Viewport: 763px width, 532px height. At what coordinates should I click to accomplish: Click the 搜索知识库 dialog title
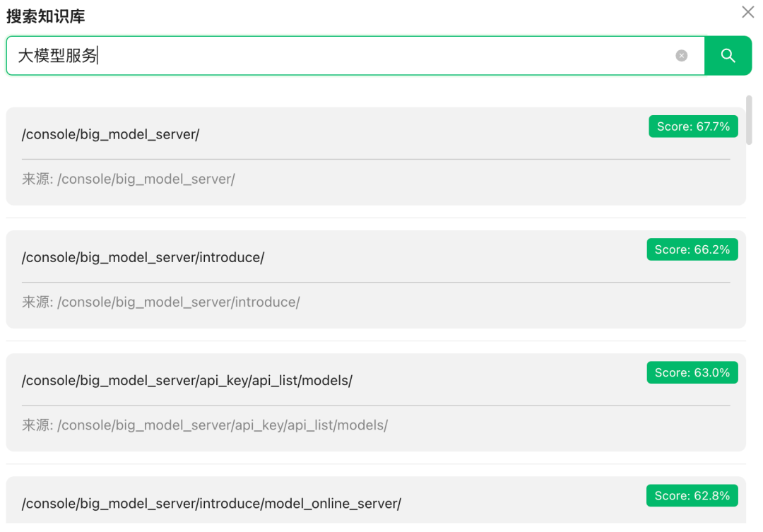tap(46, 16)
